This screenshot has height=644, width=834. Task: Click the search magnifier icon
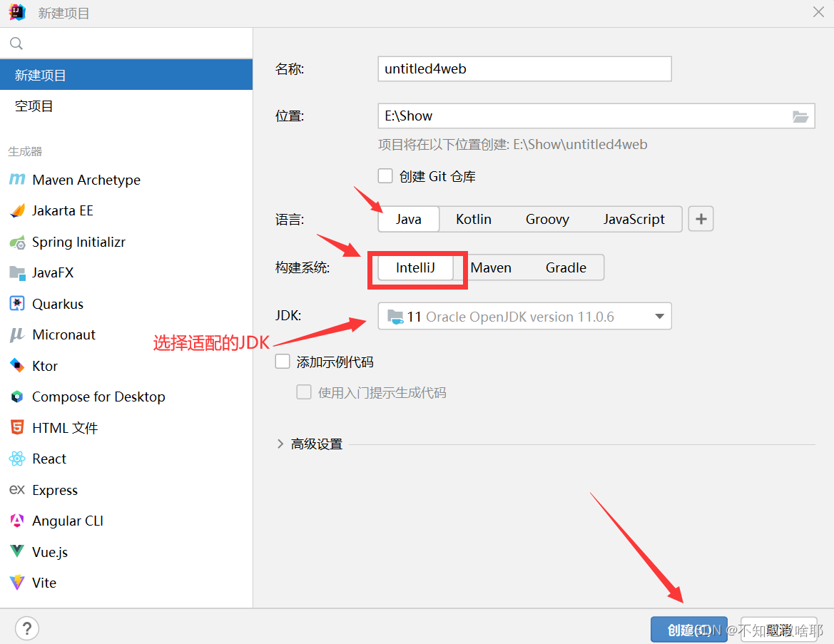16,43
